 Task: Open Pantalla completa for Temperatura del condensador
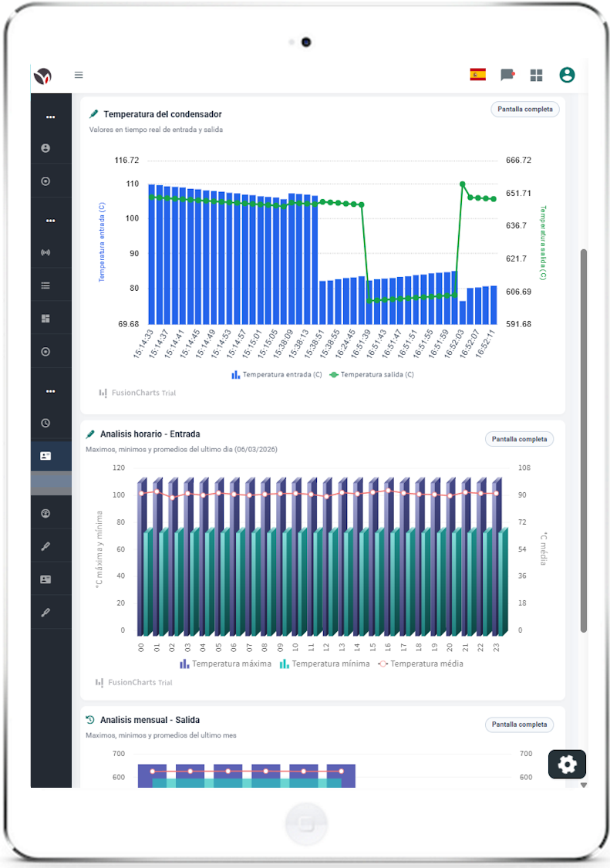(524, 109)
